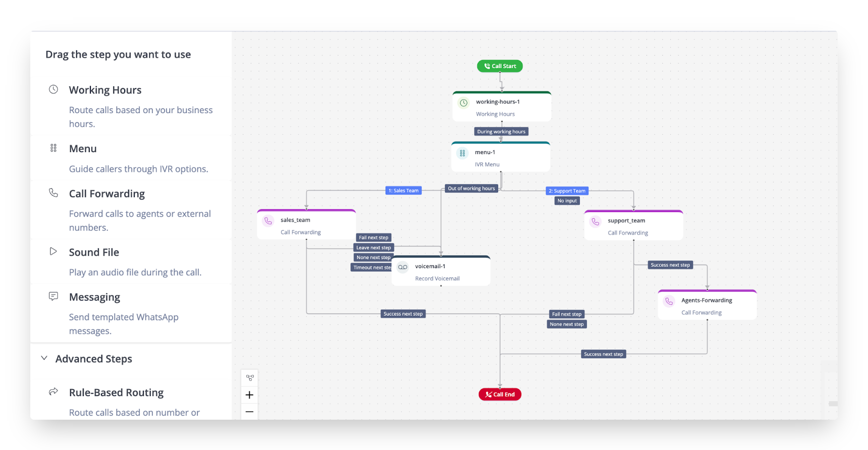The height and width of the screenshot is (450, 868).
Task: Click the Sound File play icon
Action: tap(53, 252)
